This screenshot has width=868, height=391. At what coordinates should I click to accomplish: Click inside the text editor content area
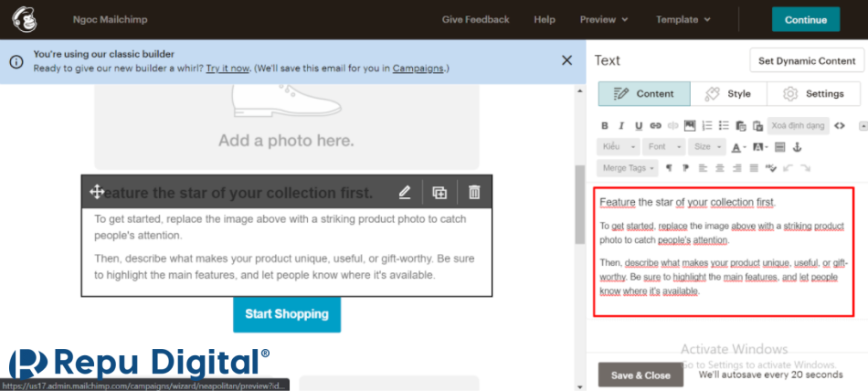click(x=723, y=251)
